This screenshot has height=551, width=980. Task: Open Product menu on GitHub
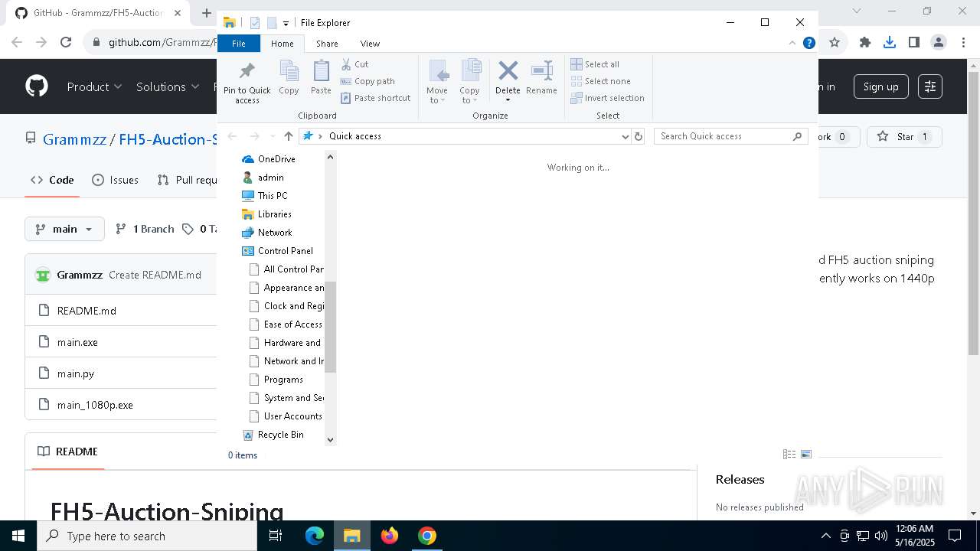[x=94, y=87]
